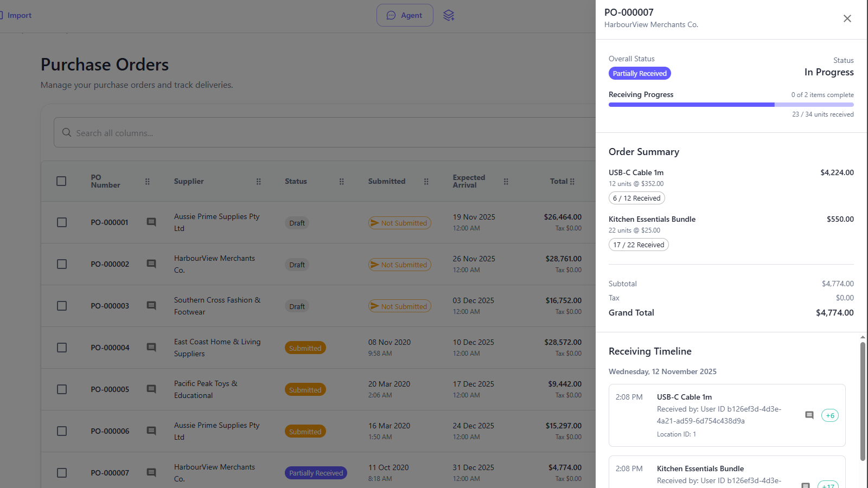Image resolution: width=868 pixels, height=488 pixels.
Task: Check the box for PO-000004
Action: [62, 348]
